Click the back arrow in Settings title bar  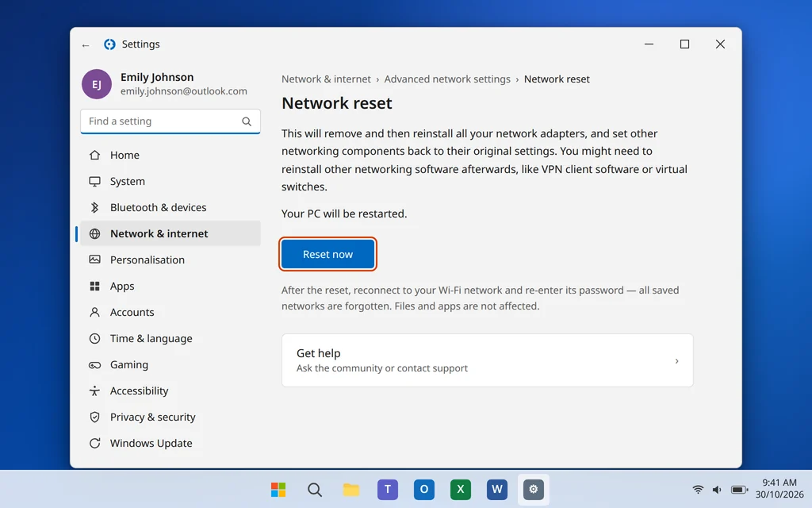pos(86,45)
